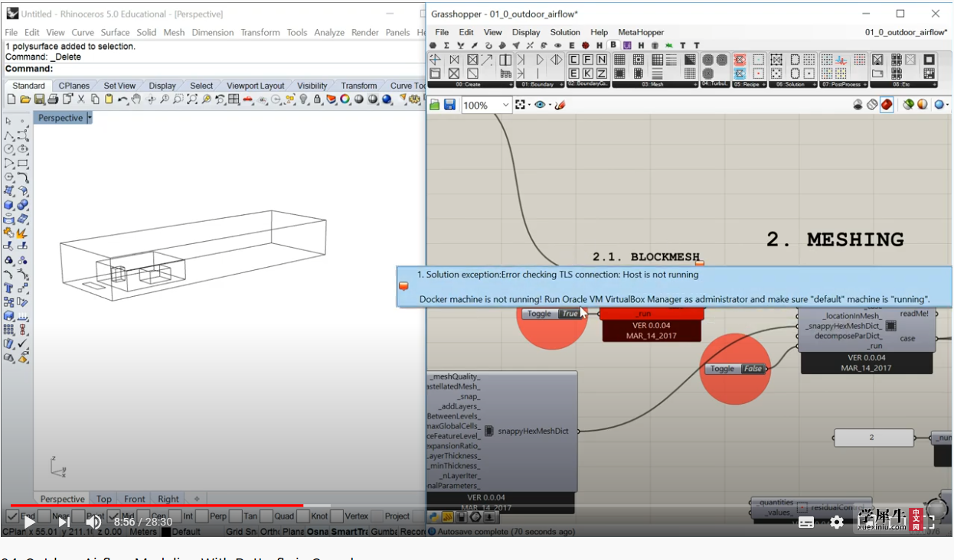
Task: Click the Save disk icon in Rhino toolbar
Action: (39, 99)
